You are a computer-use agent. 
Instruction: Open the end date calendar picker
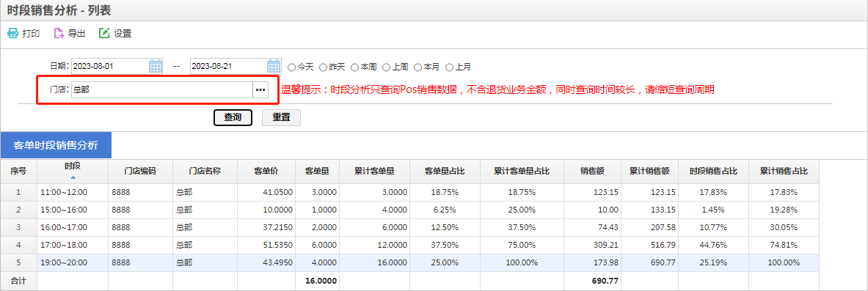(x=274, y=67)
